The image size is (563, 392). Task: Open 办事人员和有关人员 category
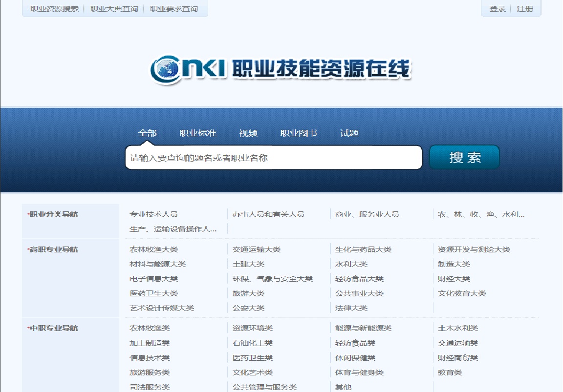point(268,214)
